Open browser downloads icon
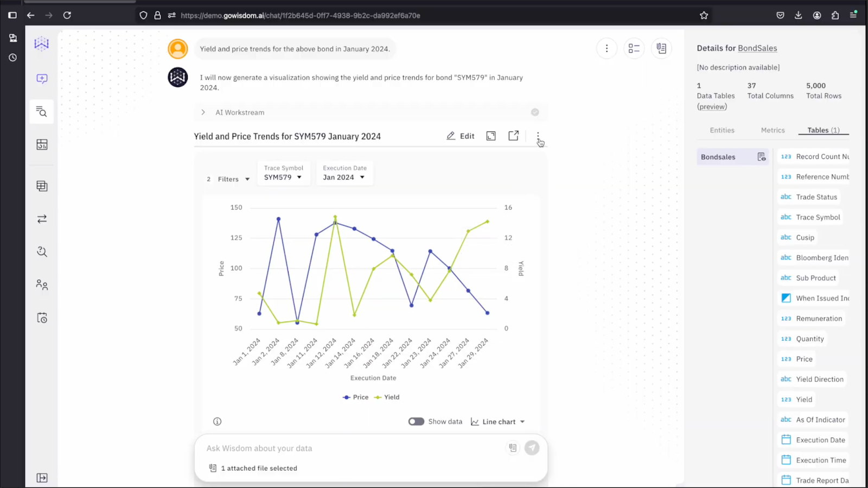 798,15
